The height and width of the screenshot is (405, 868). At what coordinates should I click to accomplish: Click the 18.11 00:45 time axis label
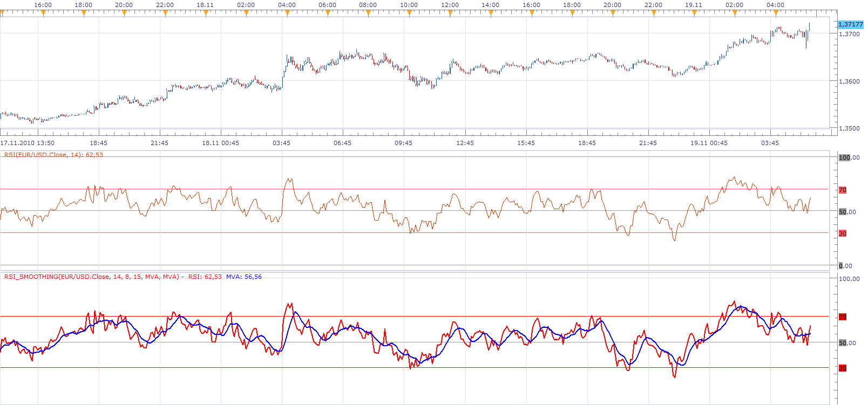pyautogui.click(x=220, y=143)
